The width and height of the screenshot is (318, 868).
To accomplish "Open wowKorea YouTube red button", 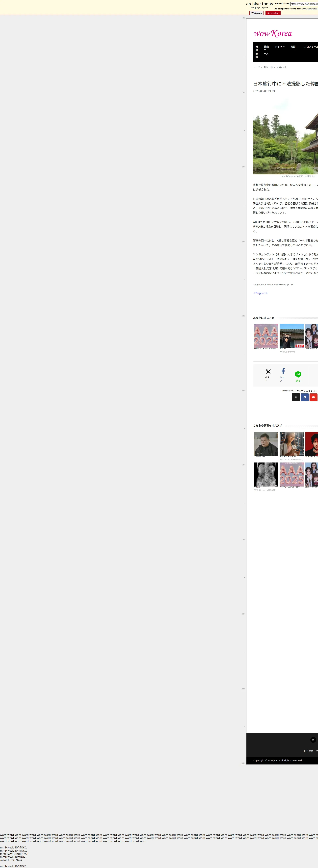I will [x=313, y=397].
